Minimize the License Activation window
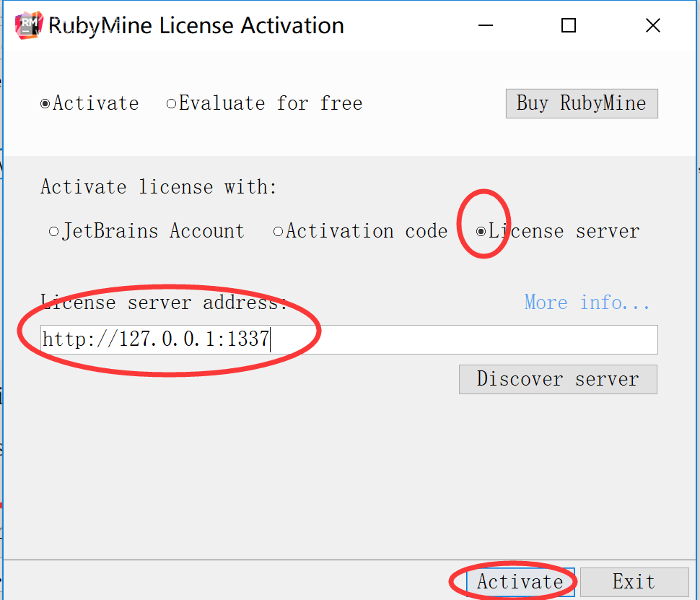The image size is (700, 600). point(485,25)
